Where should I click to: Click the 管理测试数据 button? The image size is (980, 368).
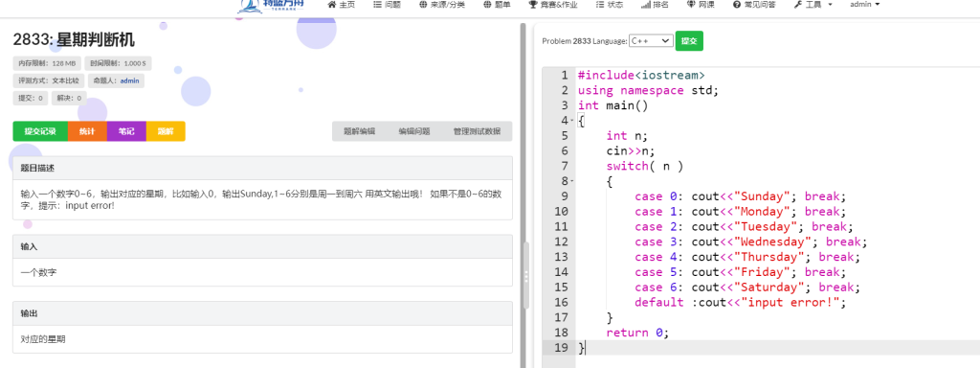coord(477,131)
